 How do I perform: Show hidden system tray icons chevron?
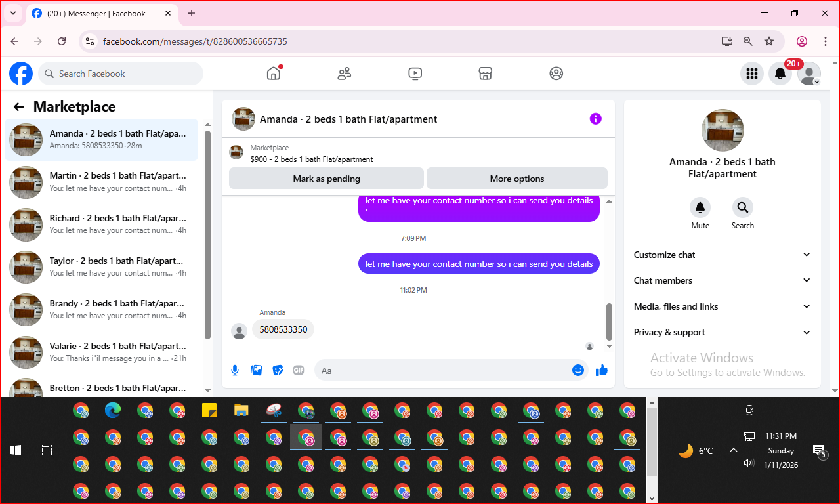tap(734, 450)
